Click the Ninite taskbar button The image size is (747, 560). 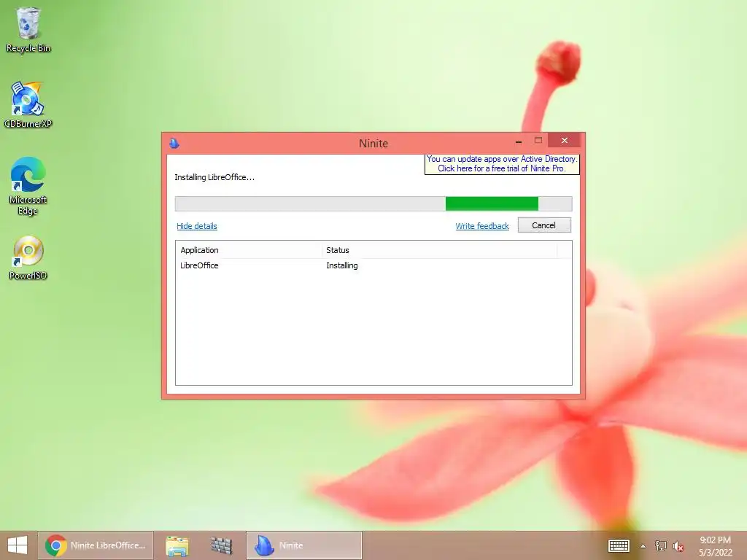click(x=304, y=545)
